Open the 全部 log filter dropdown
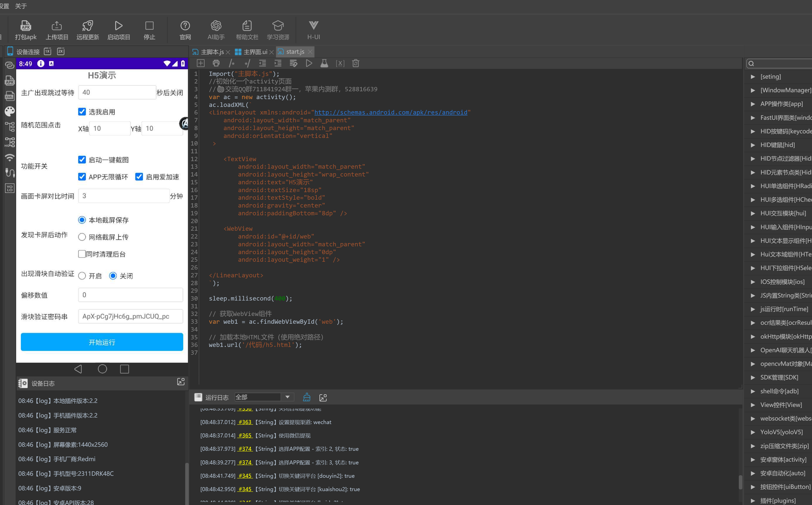Image resolution: width=812 pixels, height=505 pixels. [x=287, y=397]
